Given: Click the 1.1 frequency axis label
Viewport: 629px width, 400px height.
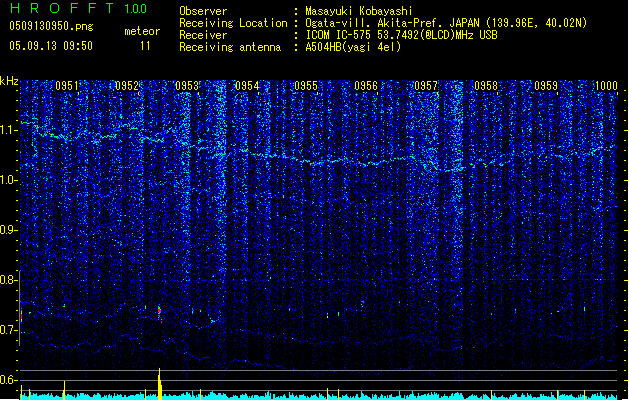Looking at the screenshot, I should tap(9, 131).
